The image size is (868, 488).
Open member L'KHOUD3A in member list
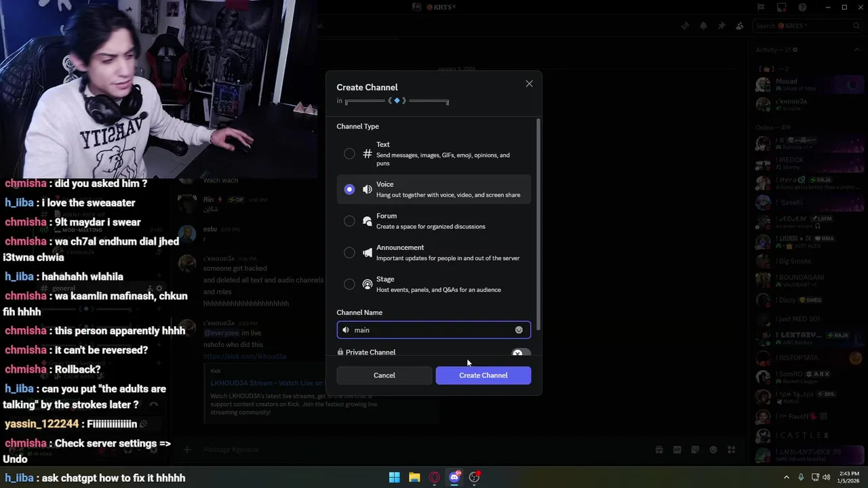(x=807, y=104)
